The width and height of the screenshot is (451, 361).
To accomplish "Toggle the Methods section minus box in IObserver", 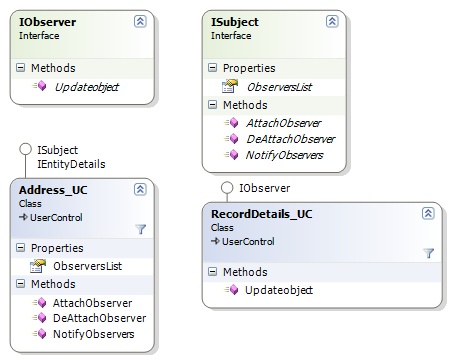I will [x=20, y=68].
